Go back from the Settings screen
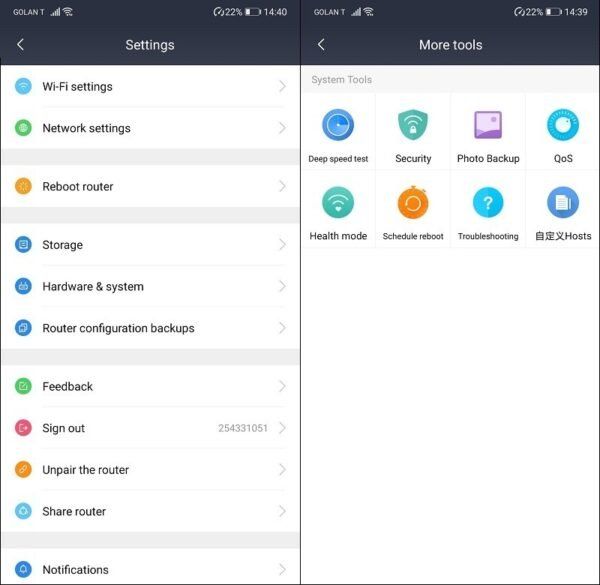 click(21, 45)
